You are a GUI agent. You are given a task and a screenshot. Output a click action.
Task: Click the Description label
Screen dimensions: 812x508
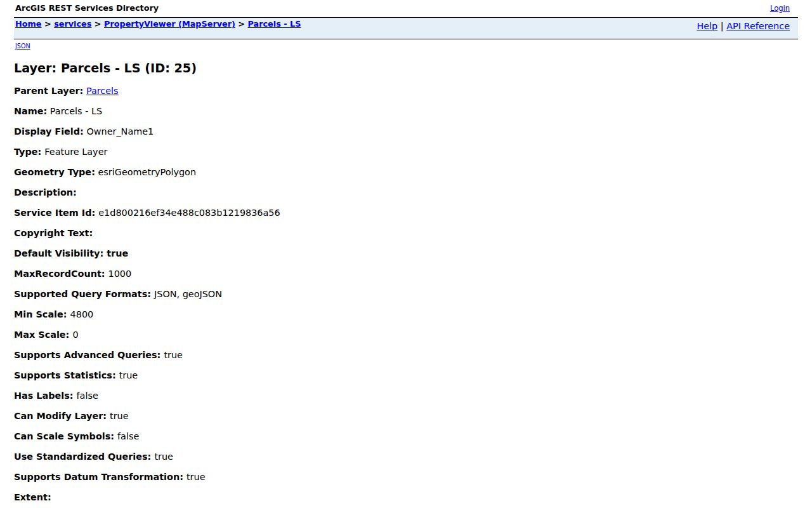point(45,192)
